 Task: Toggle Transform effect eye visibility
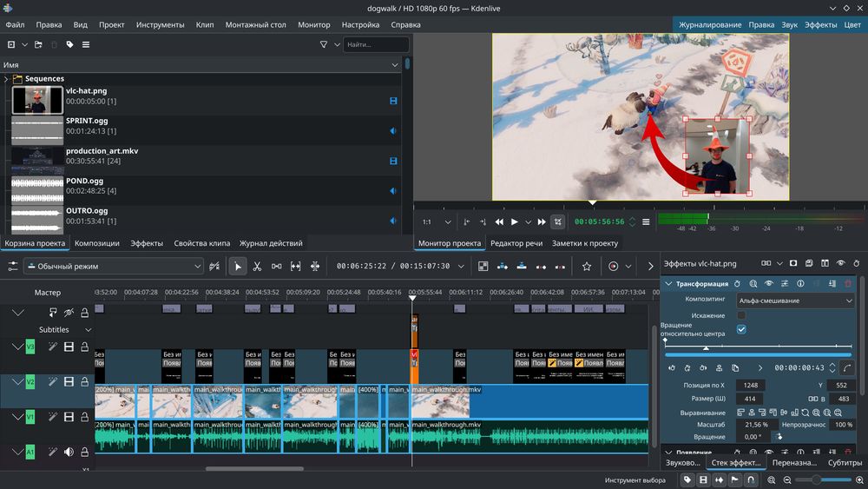(x=769, y=283)
